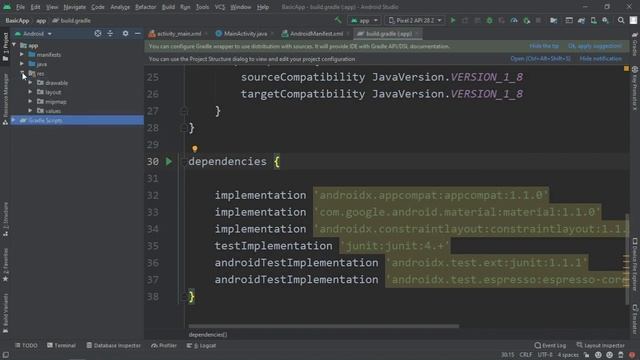Open the Pixel 2 API 28 device dropdown

[x=415, y=20]
